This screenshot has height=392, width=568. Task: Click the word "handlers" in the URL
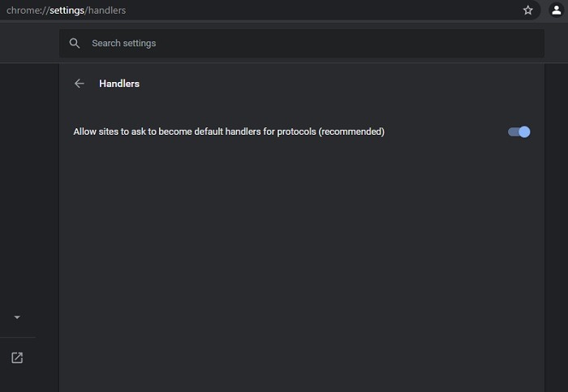click(106, 11)
